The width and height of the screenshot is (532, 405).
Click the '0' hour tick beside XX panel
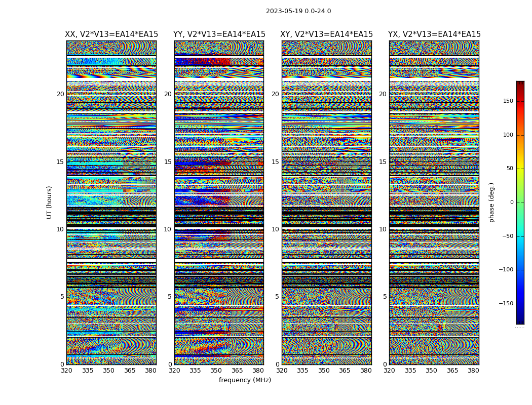click(x=62, y=364)
